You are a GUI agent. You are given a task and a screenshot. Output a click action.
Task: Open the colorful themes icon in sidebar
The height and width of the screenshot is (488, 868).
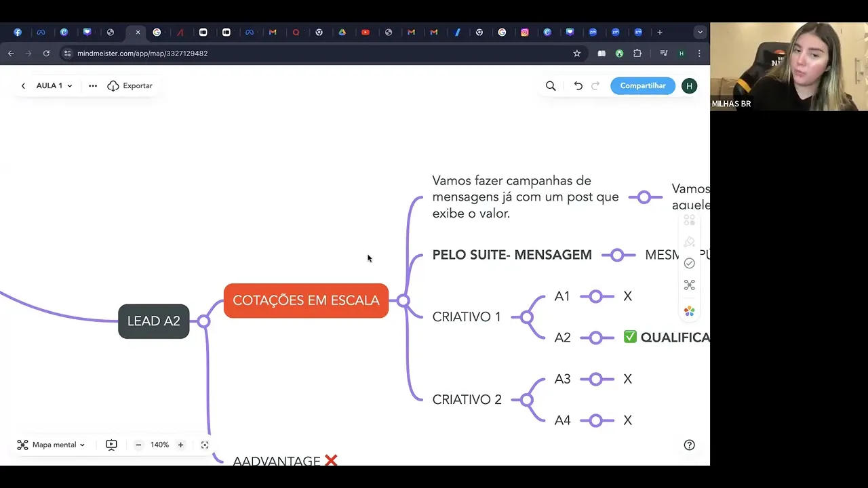click(x=690, y=311)
